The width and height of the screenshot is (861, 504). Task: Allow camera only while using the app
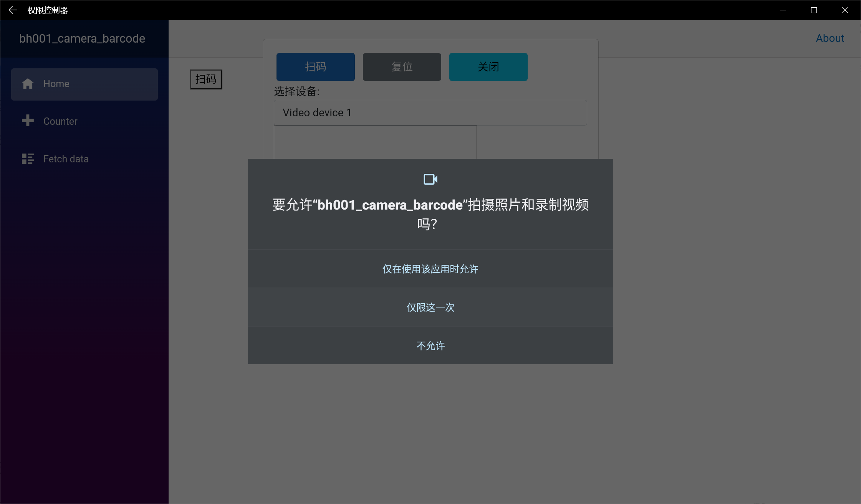click(430, 269)
